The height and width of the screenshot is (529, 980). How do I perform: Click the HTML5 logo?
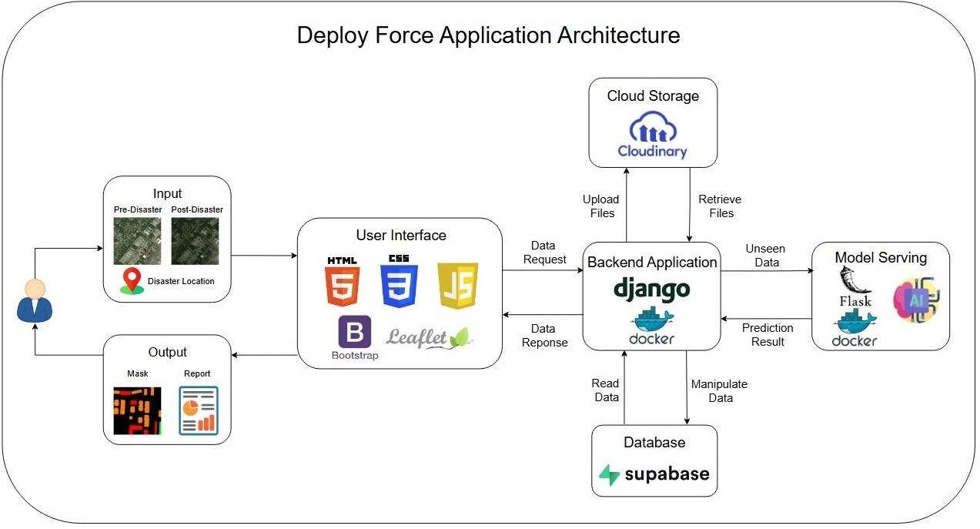343,283
